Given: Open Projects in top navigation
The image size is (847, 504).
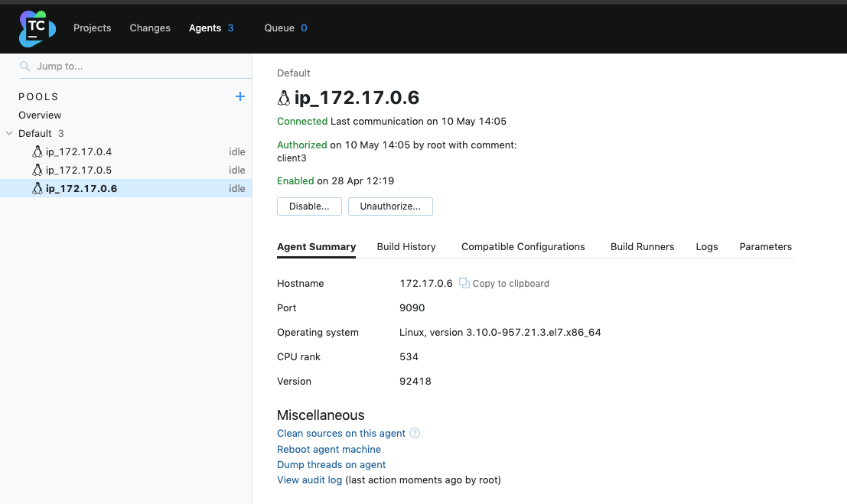Looking at the screenshot, I should click(x=93, y=28).
